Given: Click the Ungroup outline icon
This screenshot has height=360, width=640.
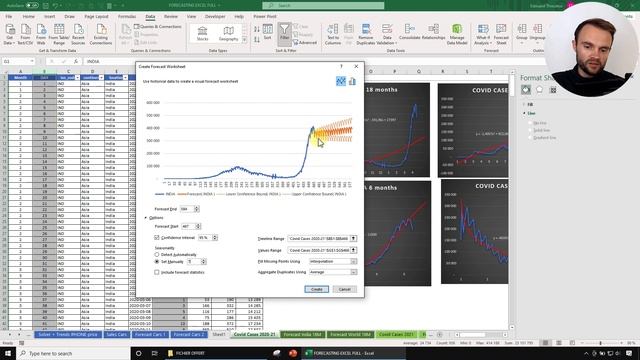Looking at the screenshot, I should (538, 33).
